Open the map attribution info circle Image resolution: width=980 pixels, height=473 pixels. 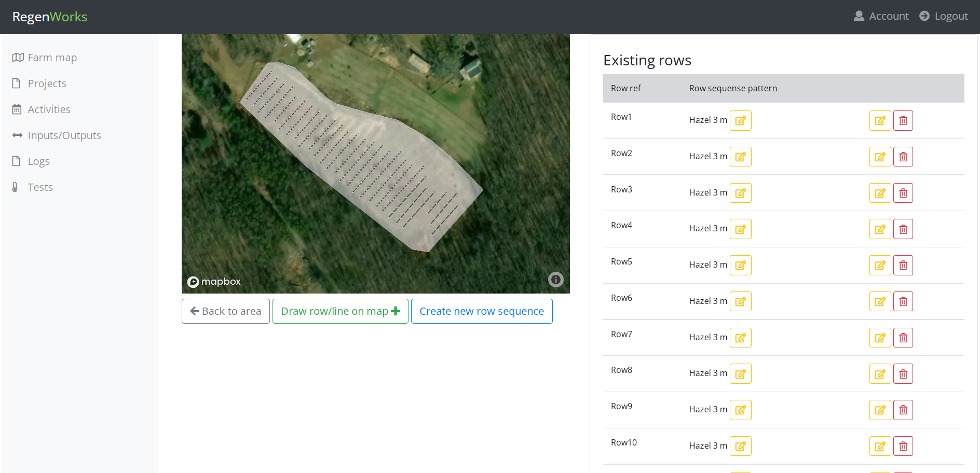point(555,280)
